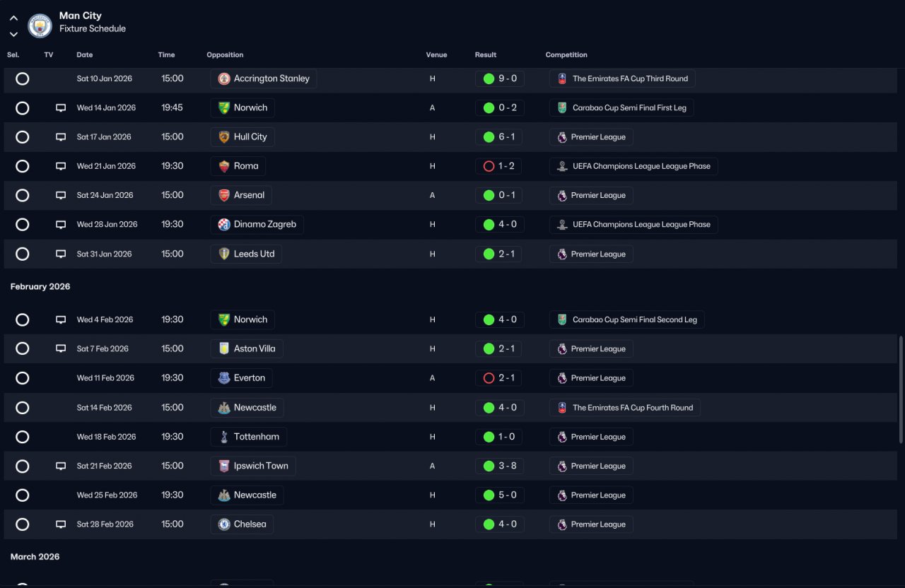Click the TV icon for Chelsea fixture

pos(61,524)
